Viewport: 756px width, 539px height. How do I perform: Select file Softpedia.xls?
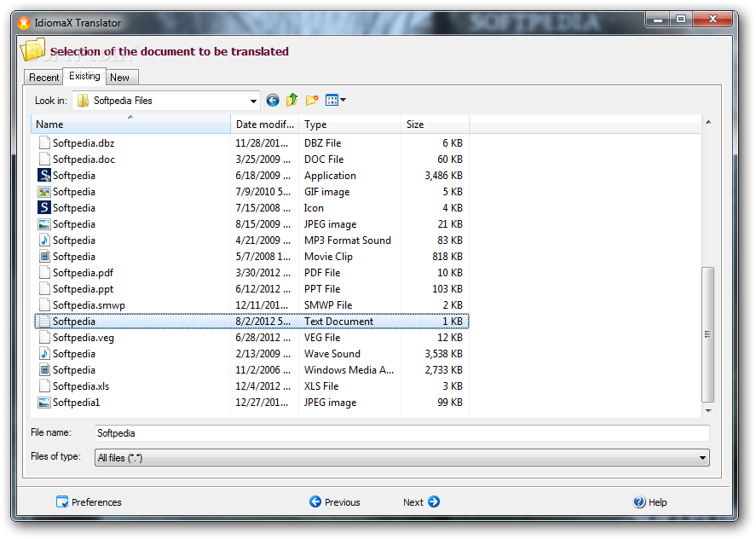click(x=81, y=386)
